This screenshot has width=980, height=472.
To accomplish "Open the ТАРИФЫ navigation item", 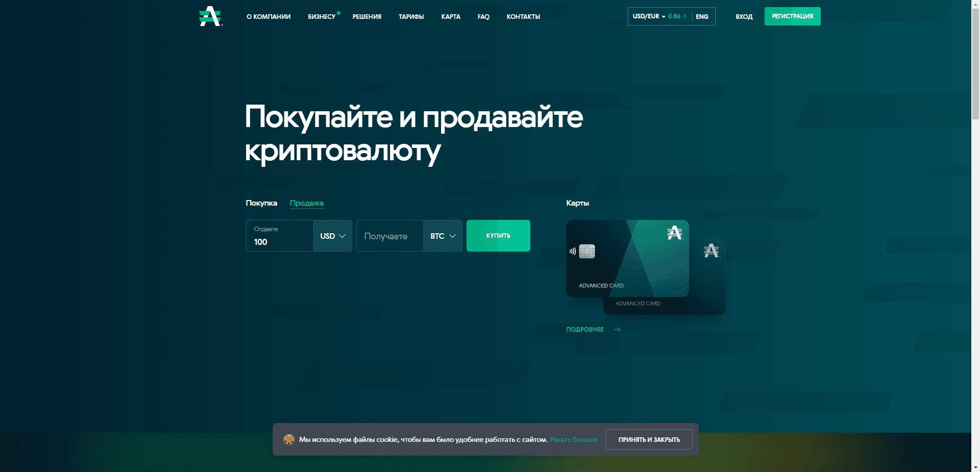I will click(x=410, y=16).
